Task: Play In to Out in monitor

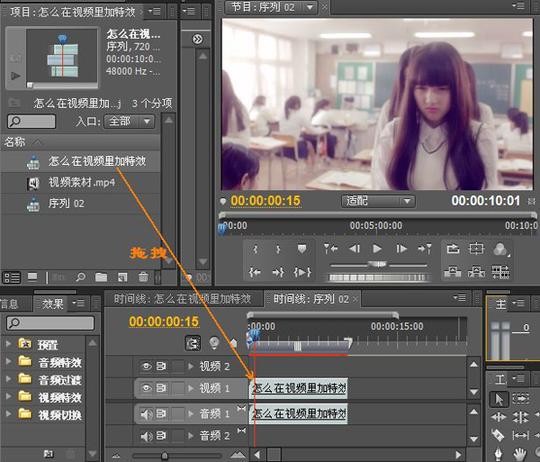Action: point(302,273)
